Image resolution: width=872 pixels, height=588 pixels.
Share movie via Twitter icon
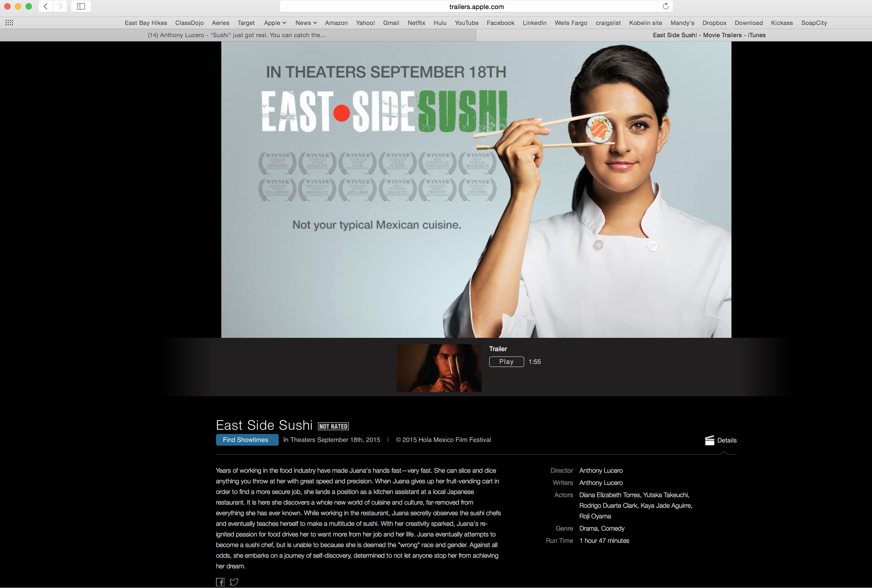(234, 582)
